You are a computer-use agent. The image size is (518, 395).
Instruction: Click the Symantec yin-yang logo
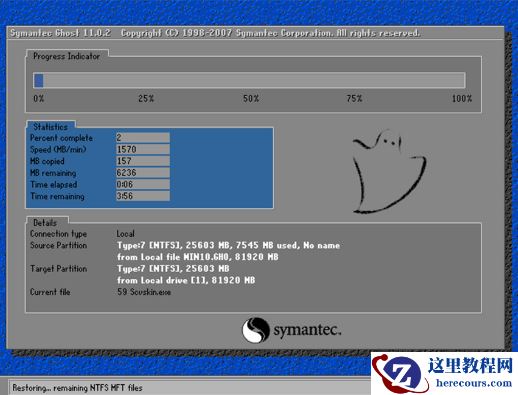point(255,330)
